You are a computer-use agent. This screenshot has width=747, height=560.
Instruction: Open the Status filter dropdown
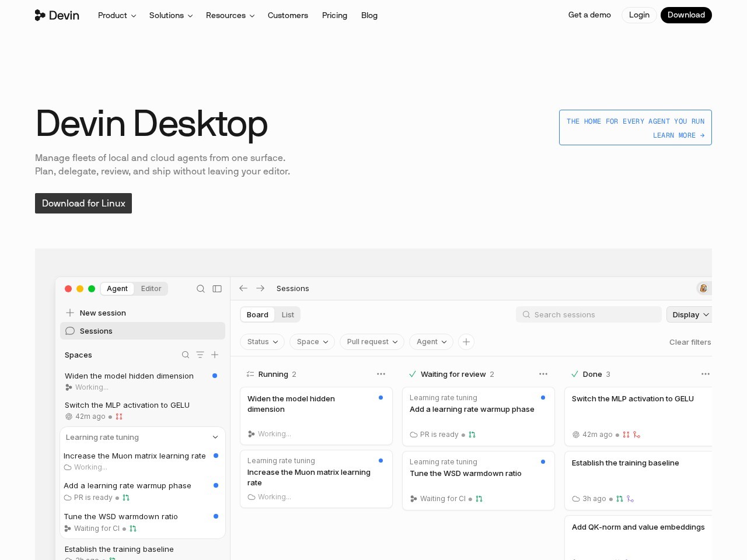pyautogui.click(x=263, y=342)
